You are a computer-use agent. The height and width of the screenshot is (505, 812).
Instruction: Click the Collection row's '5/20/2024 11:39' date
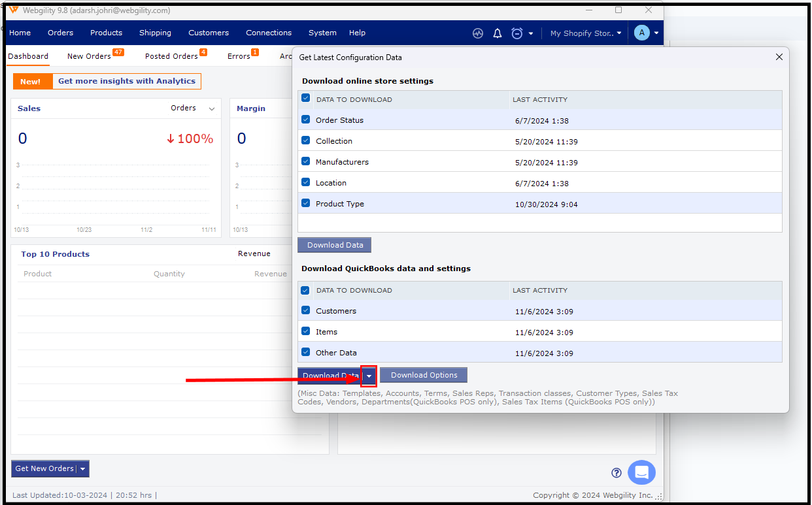[x=547, y=142]
